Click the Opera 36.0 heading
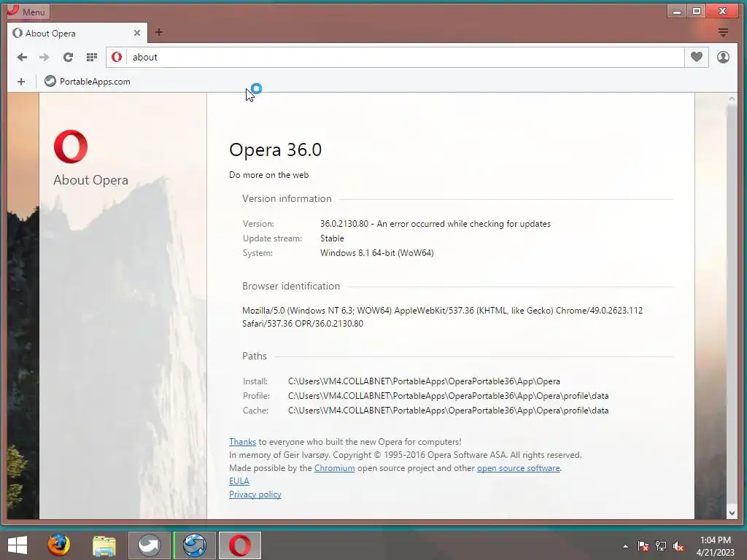The height and width of the screenshot is (560, 747). tap(275, 149)
